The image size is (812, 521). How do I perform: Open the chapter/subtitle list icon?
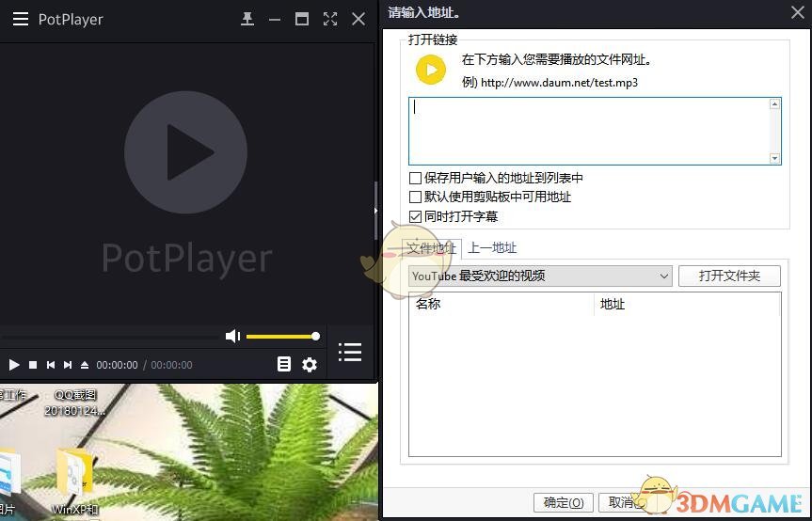pos(284,364)
